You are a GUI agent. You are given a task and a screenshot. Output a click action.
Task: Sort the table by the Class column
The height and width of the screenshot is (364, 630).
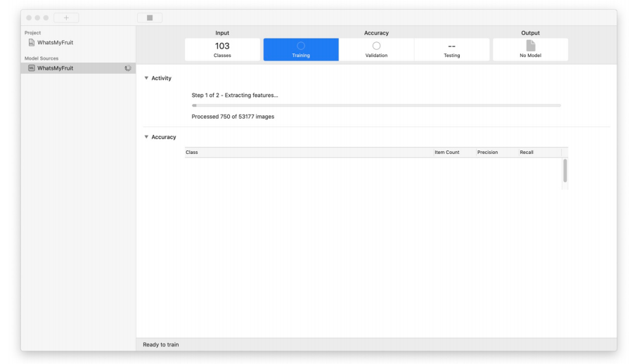click(x=308, y=152)
